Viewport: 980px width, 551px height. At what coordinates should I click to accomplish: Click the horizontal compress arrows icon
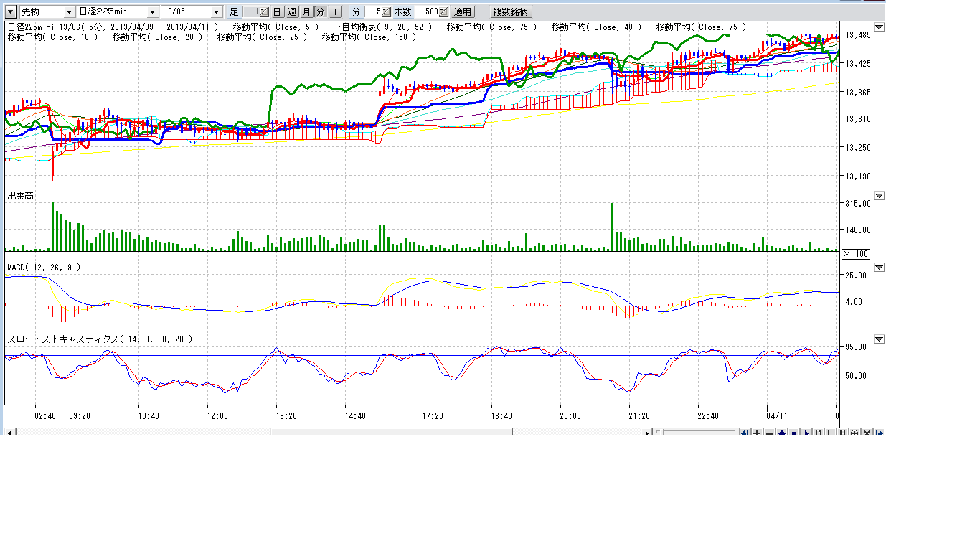(781, 433)
